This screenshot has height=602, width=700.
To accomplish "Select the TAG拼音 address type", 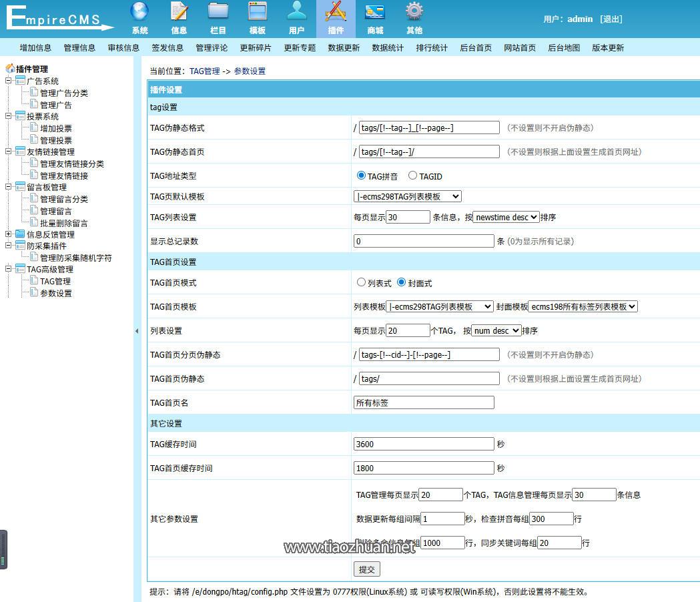I will (361, 176).
